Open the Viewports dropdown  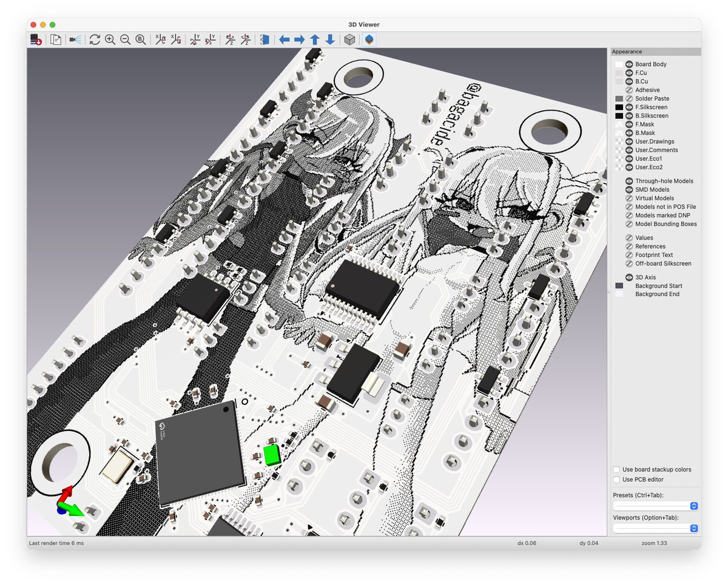click(x=655, y=528)
